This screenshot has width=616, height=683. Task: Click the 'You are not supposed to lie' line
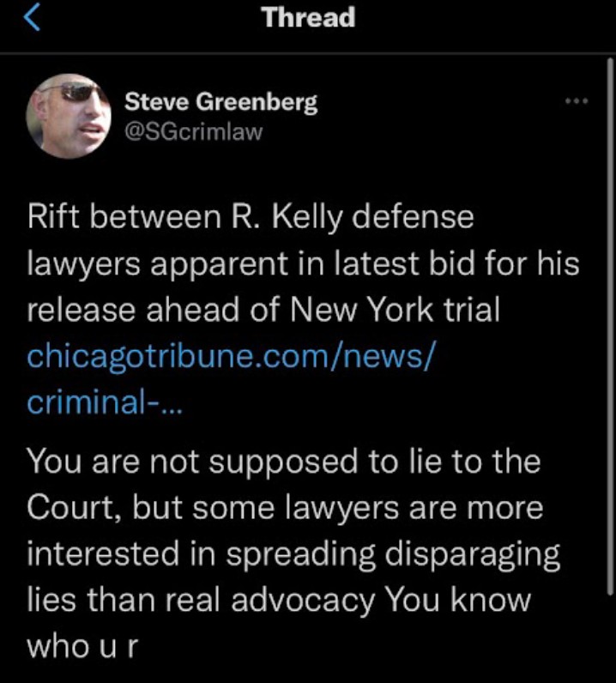point(284,462)
